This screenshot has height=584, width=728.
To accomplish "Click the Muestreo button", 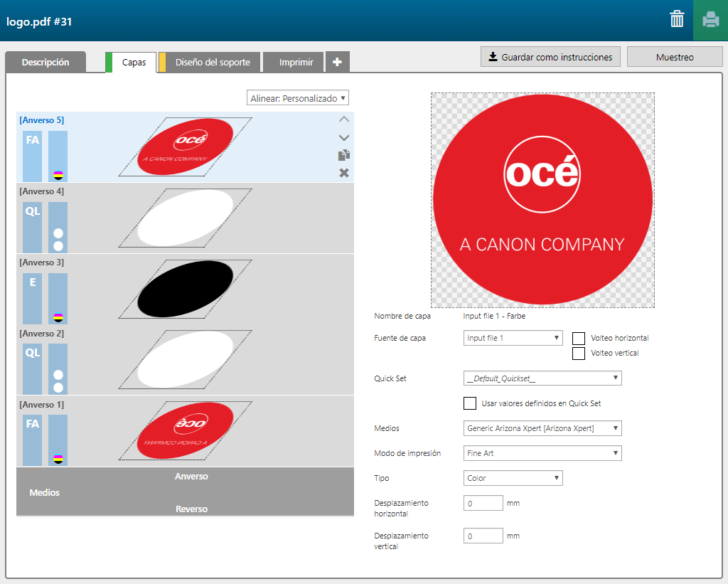I will point(675,57).
